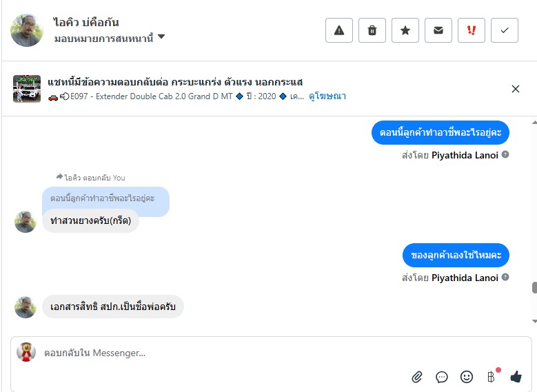The image size is (537, 392).
Task: Open saved replies speech bubble icon
Action: point(442,377)
